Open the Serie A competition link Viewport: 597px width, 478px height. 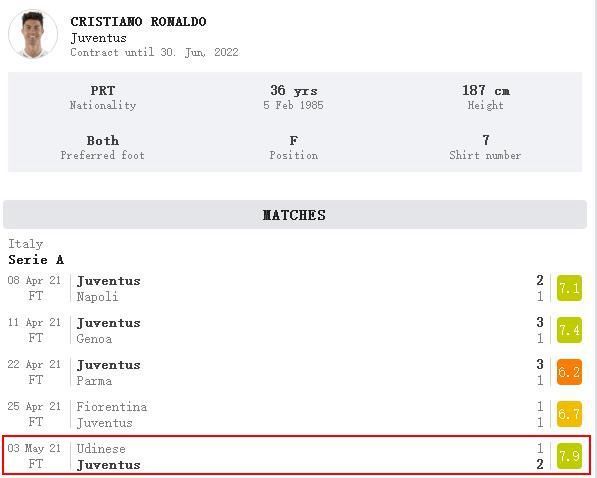click(36, 260)
